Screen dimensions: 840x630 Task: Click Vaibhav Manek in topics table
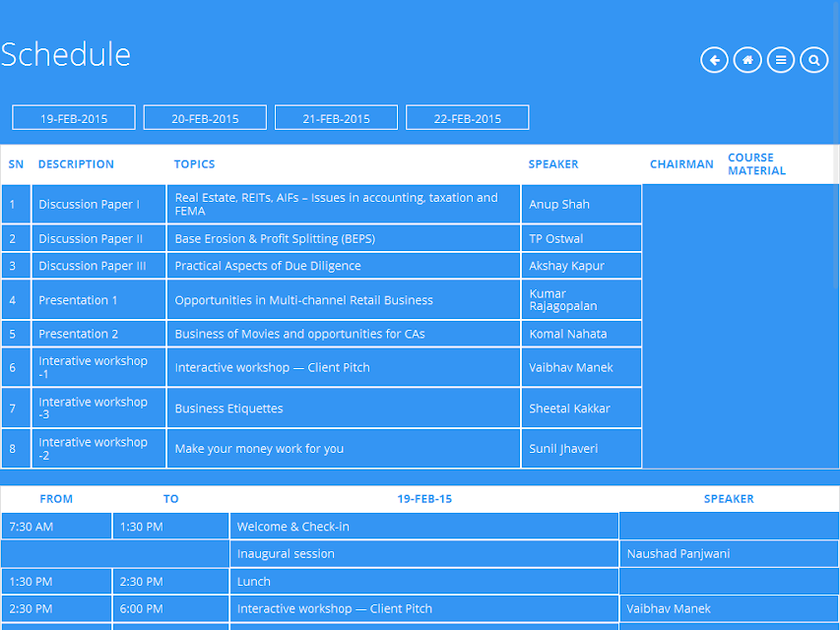(x=582, y=367)
